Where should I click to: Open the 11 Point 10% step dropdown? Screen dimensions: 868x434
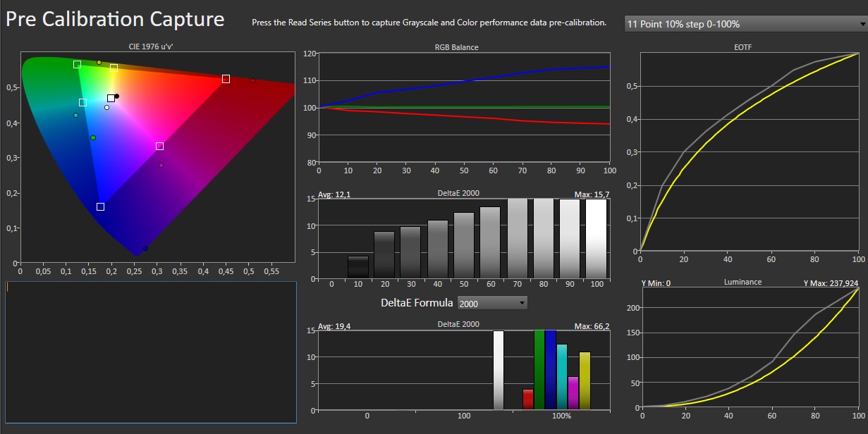point(745,24)
